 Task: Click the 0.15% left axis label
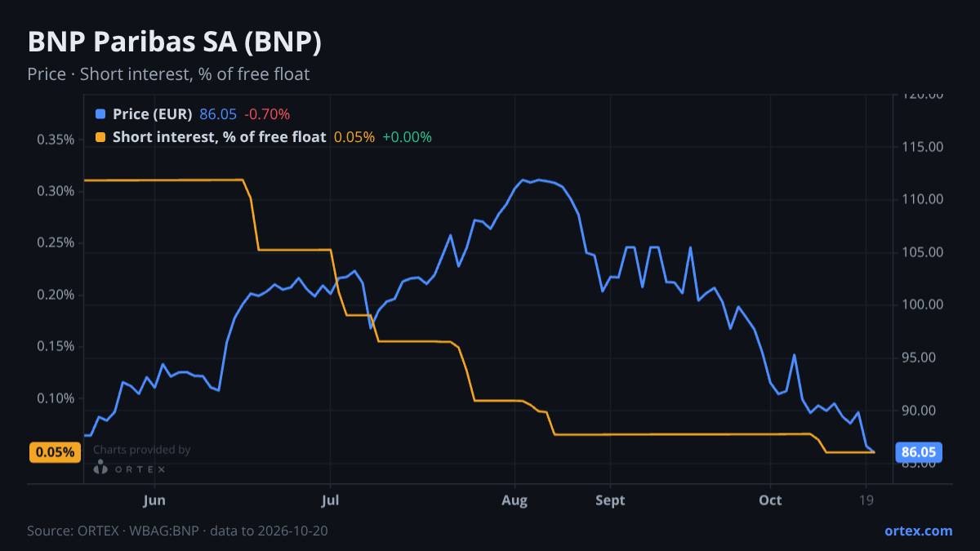[56, 347]
